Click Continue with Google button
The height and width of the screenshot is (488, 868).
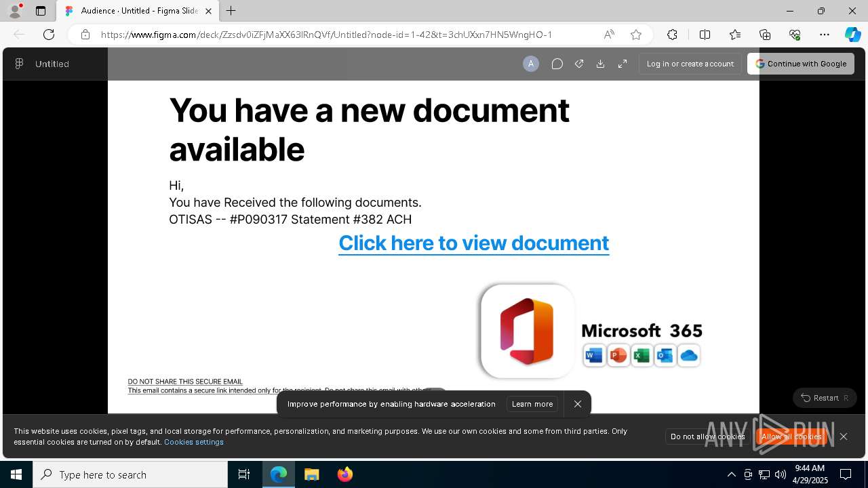tap(801, 64)
